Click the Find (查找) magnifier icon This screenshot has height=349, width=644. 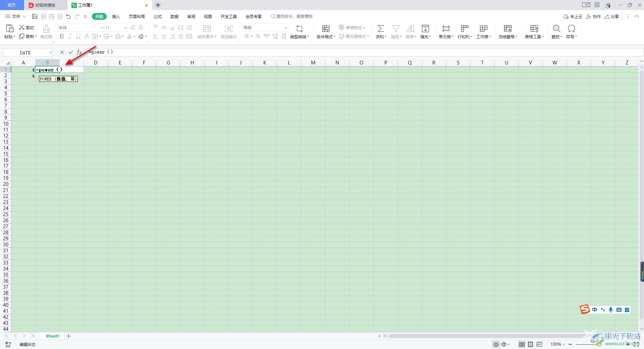pyautogui.click(x=556, y=29)
